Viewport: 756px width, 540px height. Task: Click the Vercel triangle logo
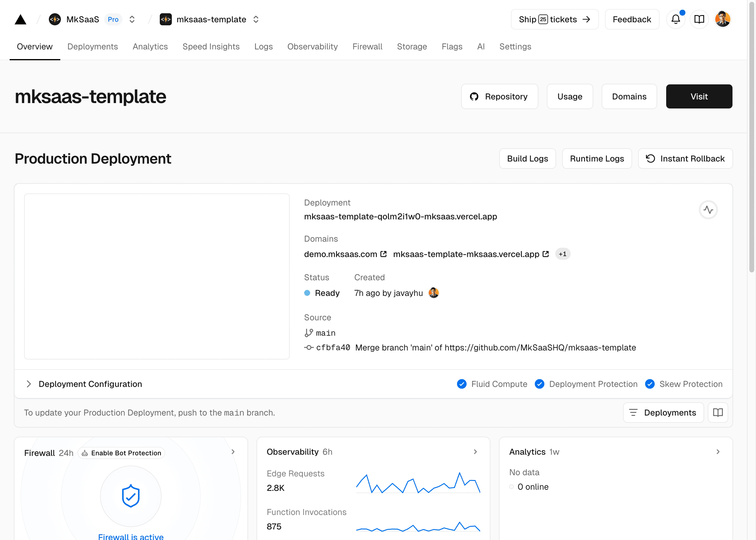tap(20, 20)
